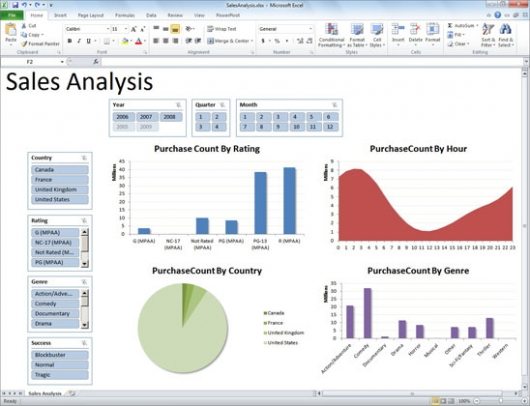Toggle Bold formatting button
This screenshot has height=406, width=530.
(x=70, y=41)
